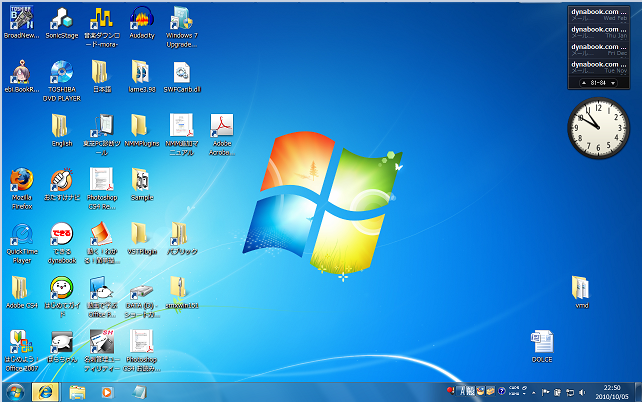Image resolution: width=642 pixels, height=402 pixels.
Task: Launch the Audacity shortcut
Action: click(142, 23)
